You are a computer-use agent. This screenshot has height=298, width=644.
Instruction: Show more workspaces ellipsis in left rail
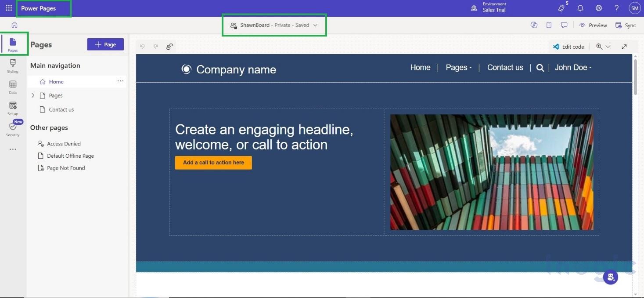click(13, 149)
